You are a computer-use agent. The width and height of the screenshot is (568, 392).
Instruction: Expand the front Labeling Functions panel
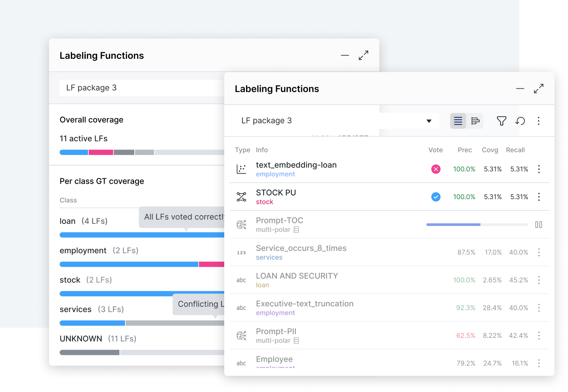click(539, 89)
